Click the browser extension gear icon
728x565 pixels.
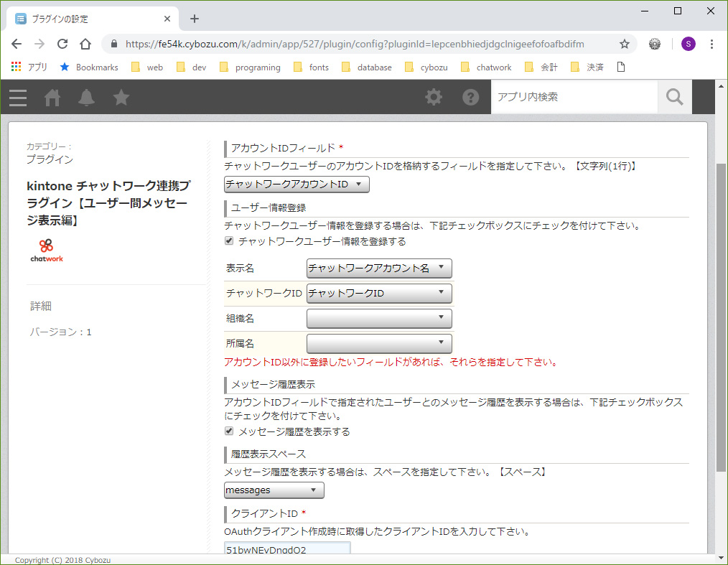655,44
